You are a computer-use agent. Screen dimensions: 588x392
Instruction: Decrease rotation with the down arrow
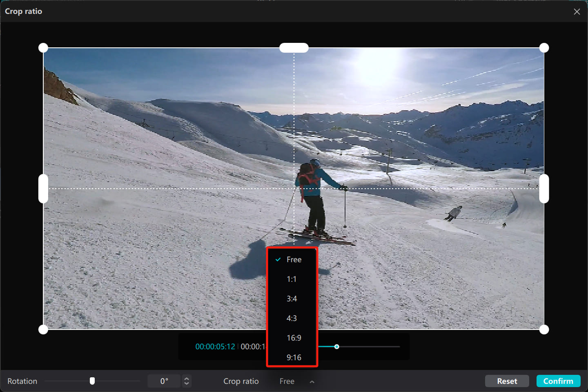pyautogui.click(x=187, y=384)
